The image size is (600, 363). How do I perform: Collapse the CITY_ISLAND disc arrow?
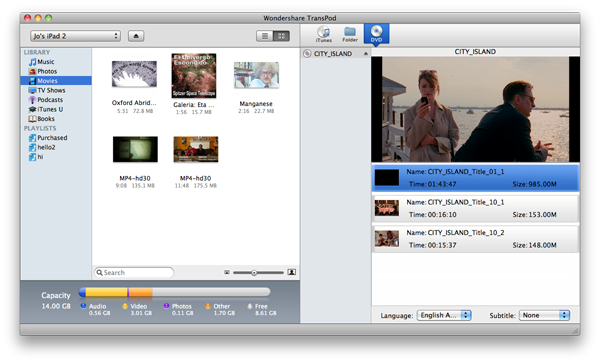point(365,54)
